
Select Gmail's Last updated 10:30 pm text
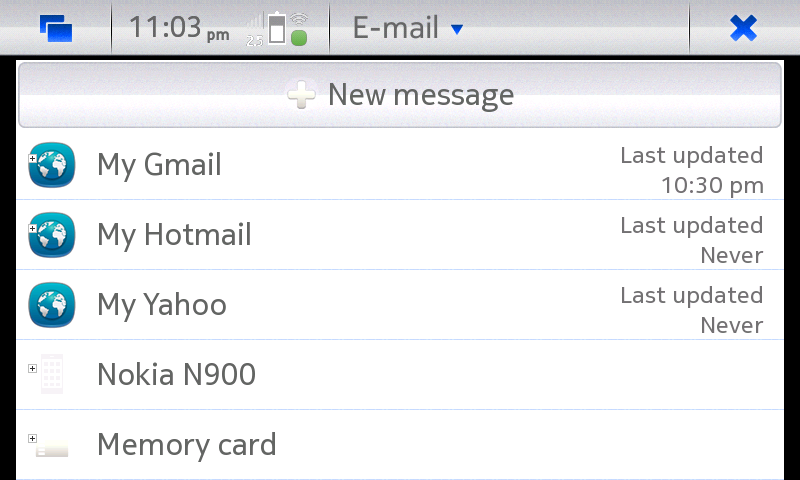point(692,170)
